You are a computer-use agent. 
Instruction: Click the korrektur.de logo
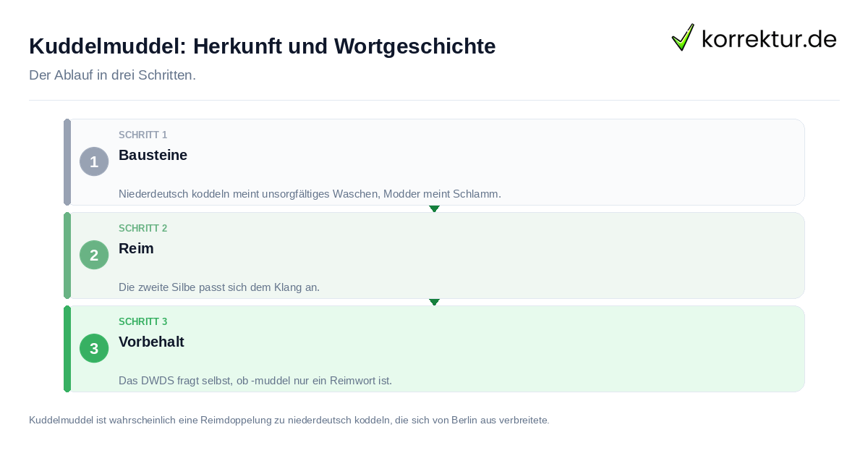[x=754, y=38]
